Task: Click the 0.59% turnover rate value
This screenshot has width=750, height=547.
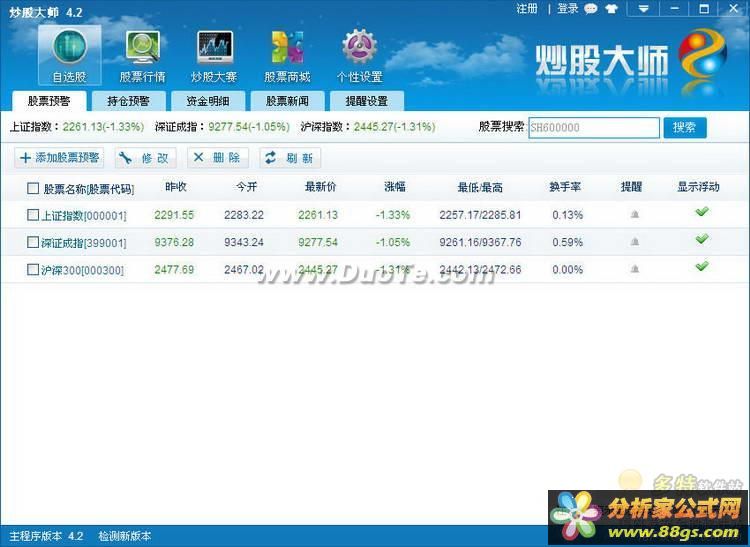Action: pyautogui.click(x=567, y=242)
